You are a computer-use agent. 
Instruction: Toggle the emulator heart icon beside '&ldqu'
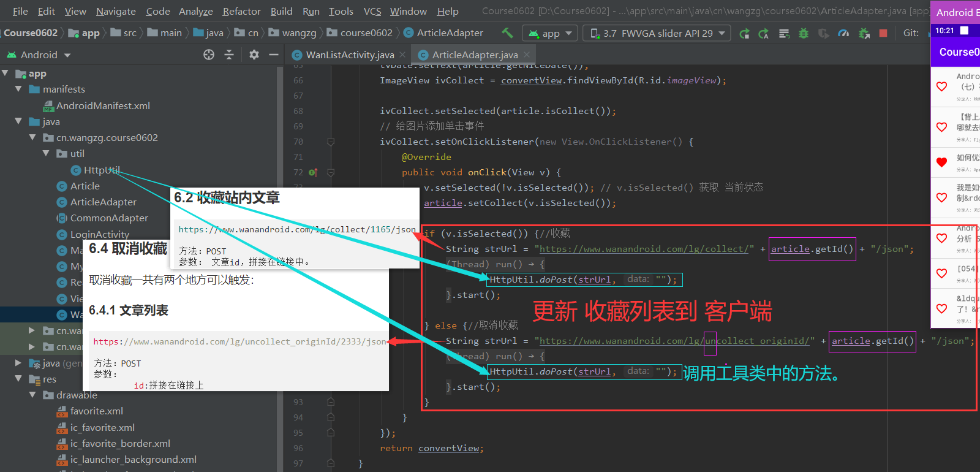942,308
